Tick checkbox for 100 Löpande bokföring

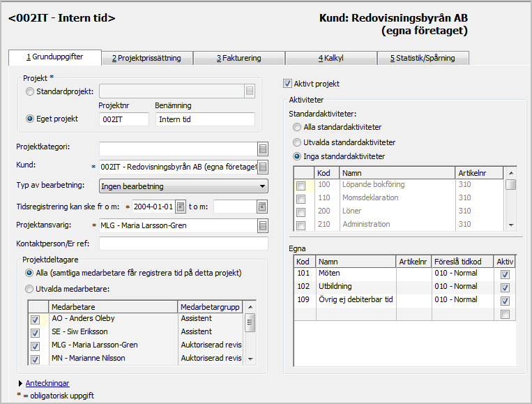point(301,186)
